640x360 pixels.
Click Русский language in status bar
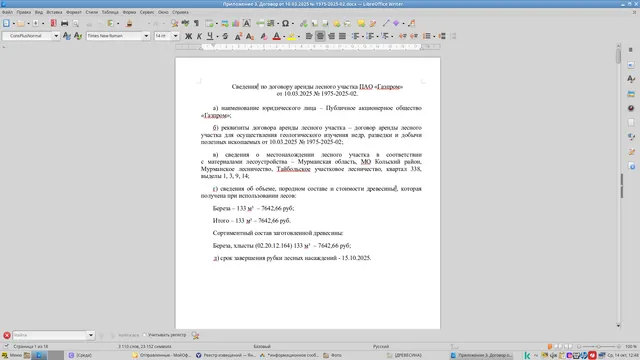[381, 347]
